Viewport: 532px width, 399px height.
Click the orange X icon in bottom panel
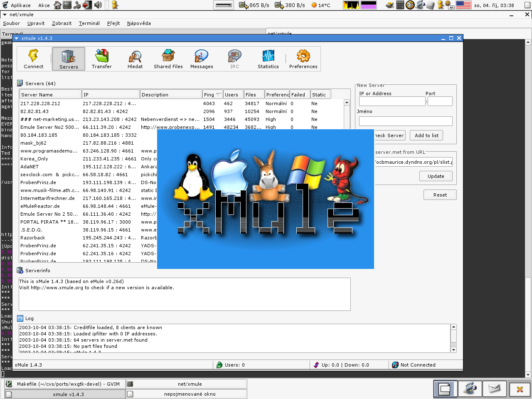click(520, 389)
